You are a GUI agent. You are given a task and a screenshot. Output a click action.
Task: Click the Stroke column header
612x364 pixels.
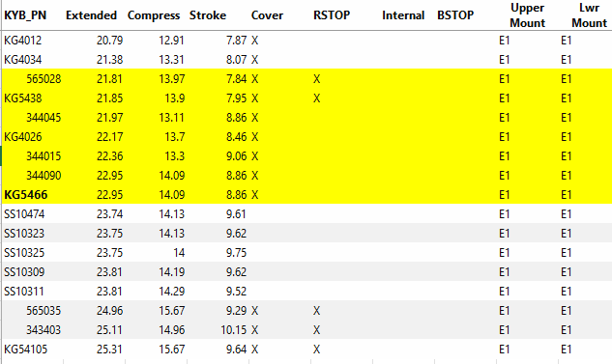pyautogui.click(x=208, y=15)
